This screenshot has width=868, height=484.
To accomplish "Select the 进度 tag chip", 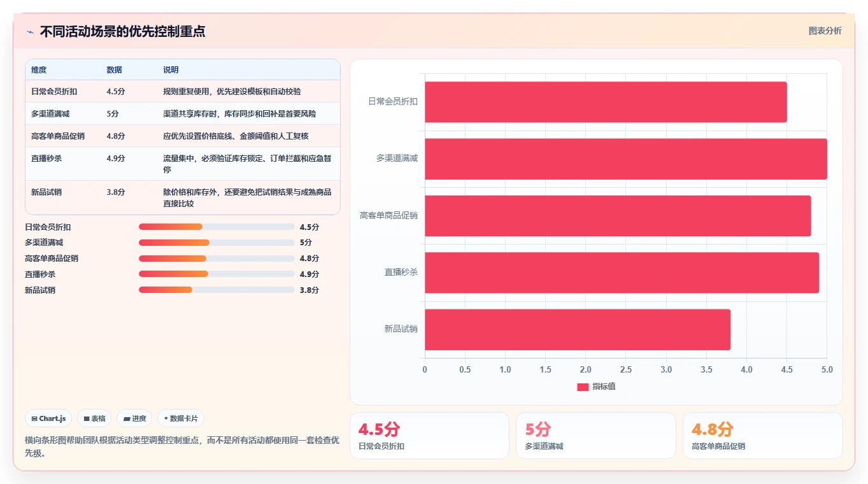I will [x=134, y=418].
